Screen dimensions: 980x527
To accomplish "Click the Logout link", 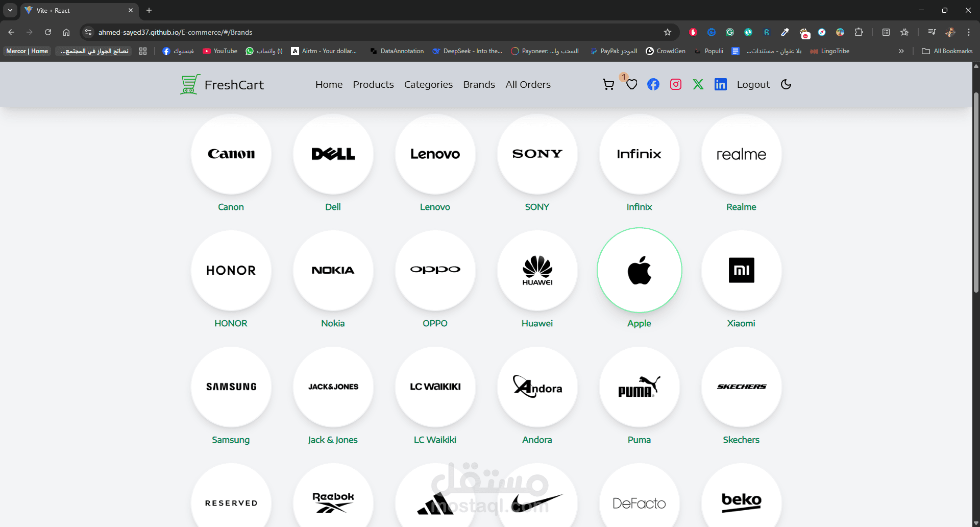I will pos(753,85).
